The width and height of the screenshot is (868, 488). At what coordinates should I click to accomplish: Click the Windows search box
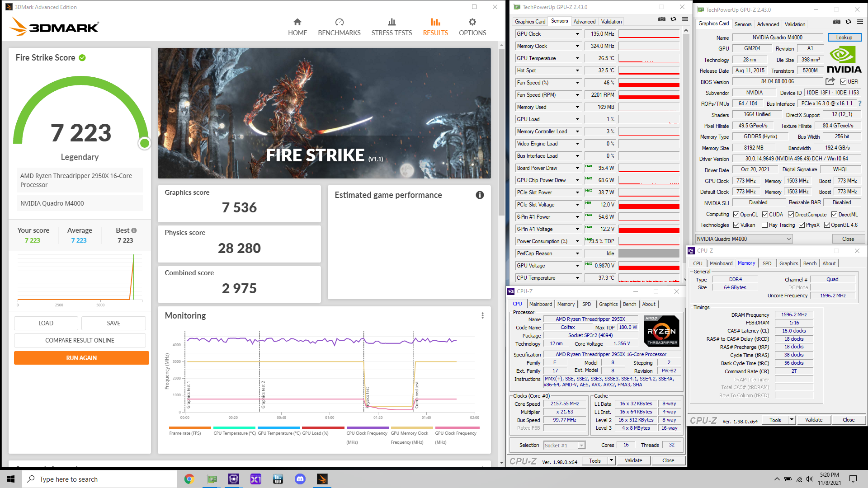tap(99, 479)
